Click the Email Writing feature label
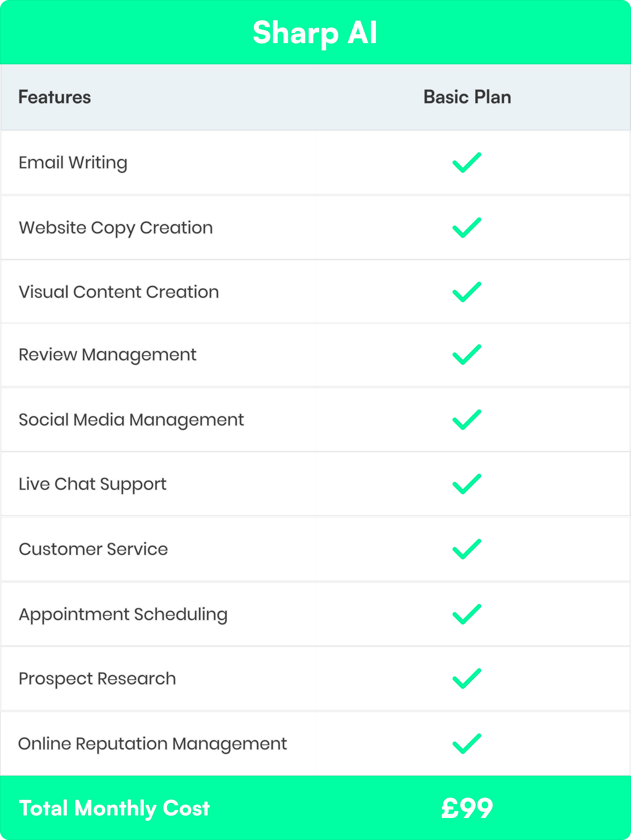 (x=73, y=163)
